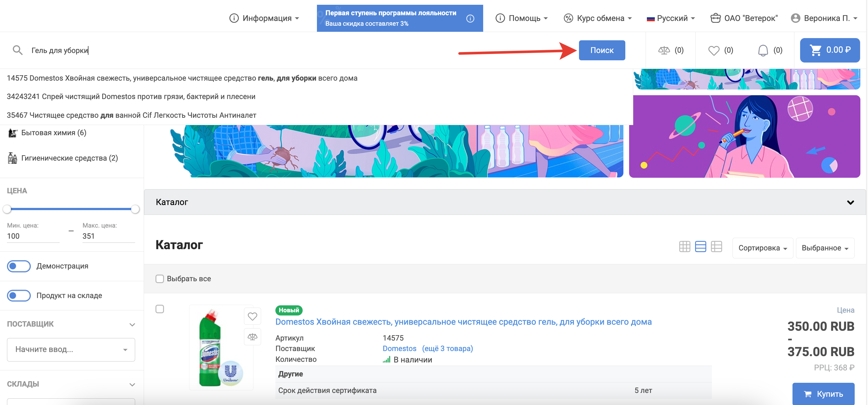Open the shopping cart showing 0.00 ₽
Image resolution: width=868 pixels, height=405 pixels.
point(830,50)
